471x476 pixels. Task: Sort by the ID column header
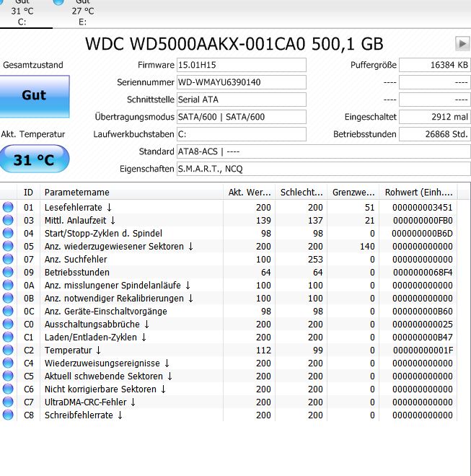pyautogui.click(x=28, y=192)
